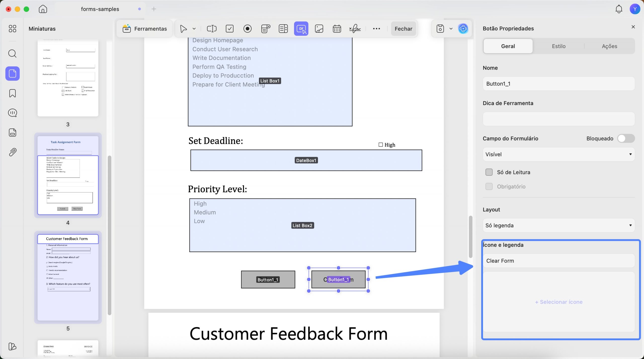
Task: Add a date field tool
Action: [337, 29]
